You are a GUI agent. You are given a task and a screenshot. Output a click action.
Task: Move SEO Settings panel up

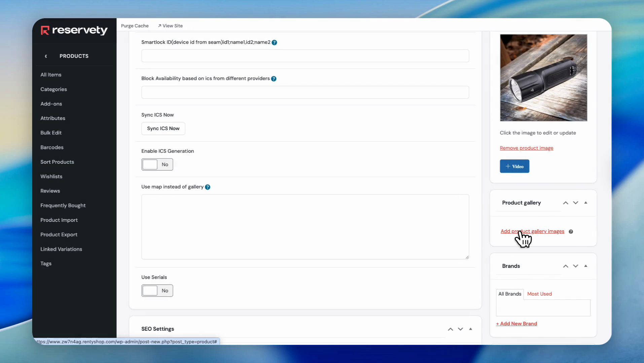[x=451, y=329]
